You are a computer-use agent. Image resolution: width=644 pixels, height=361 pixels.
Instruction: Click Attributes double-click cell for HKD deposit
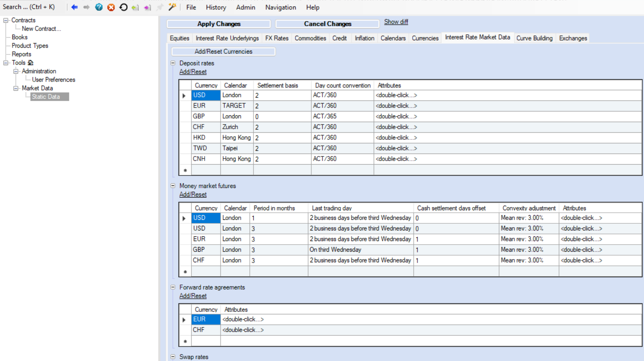coord(507,138)
